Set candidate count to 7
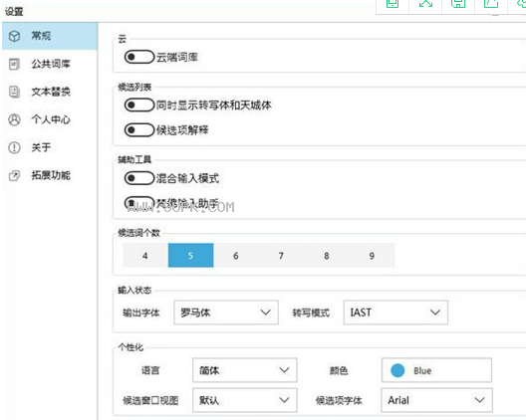The image size is (526, 420). click(x=281, y=256)
